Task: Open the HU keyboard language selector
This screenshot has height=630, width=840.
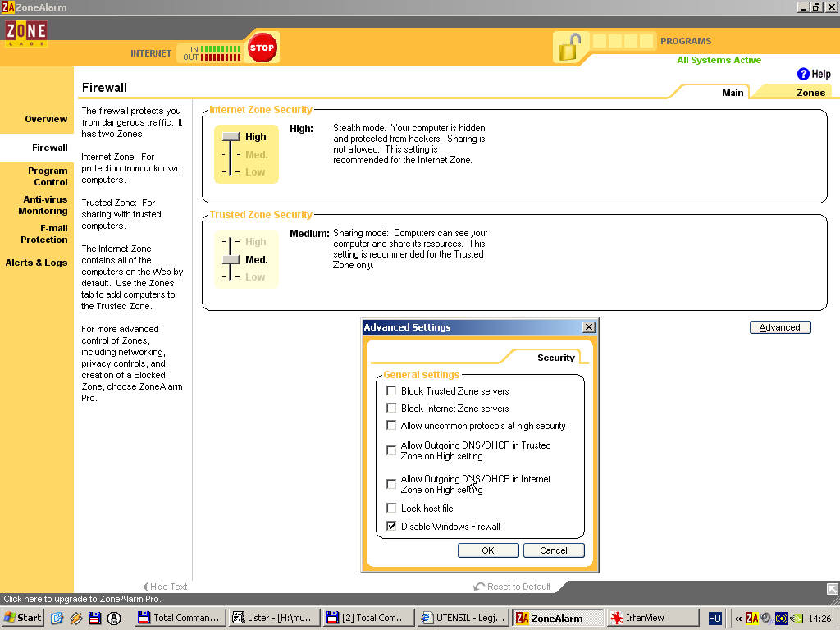Action: [714, 618]
